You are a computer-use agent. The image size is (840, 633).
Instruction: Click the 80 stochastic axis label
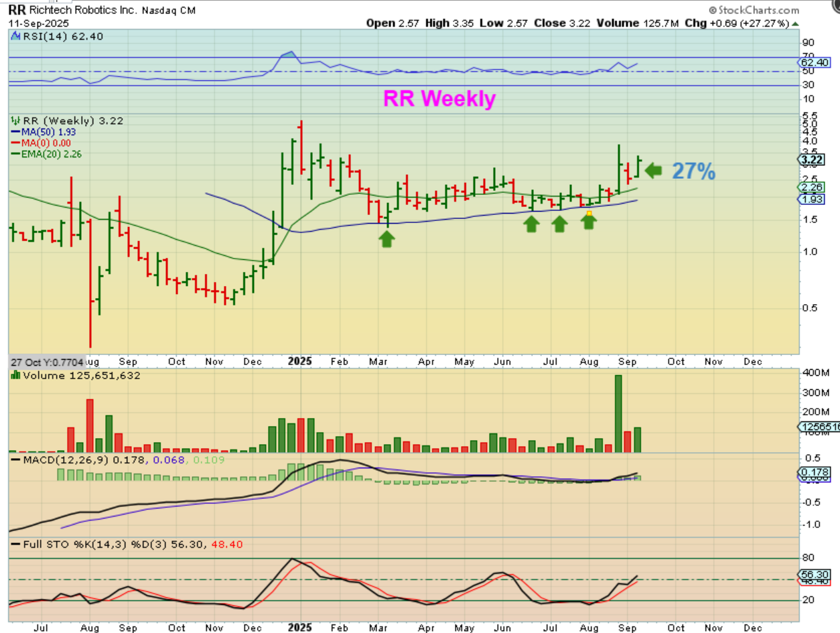(x=809, y=558)
